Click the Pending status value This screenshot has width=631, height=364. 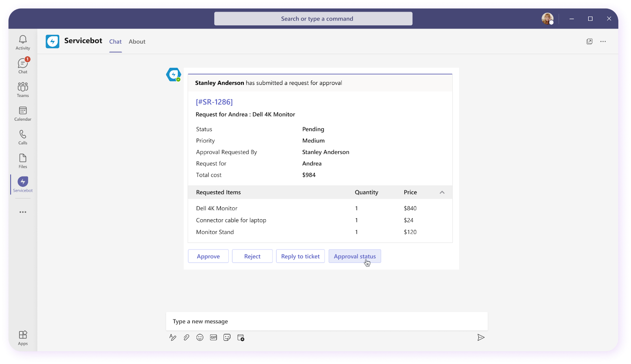click(313, 129)
